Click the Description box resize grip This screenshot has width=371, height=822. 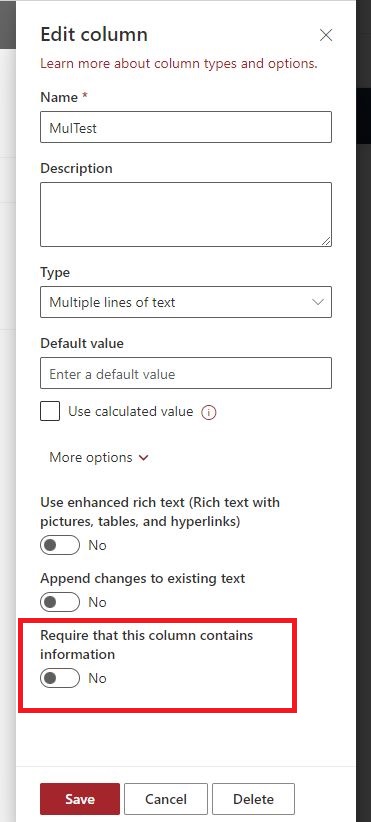click(326, 241)
